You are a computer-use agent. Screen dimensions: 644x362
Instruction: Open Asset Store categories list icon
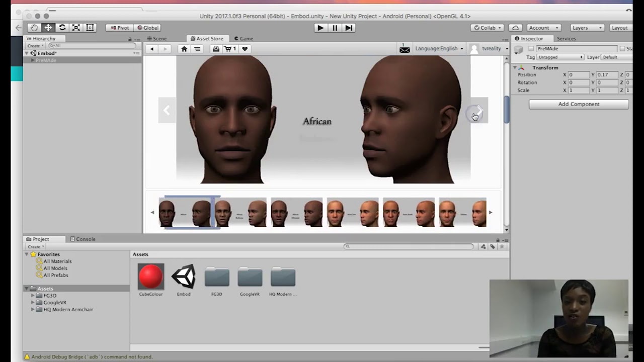pos(197,49)
